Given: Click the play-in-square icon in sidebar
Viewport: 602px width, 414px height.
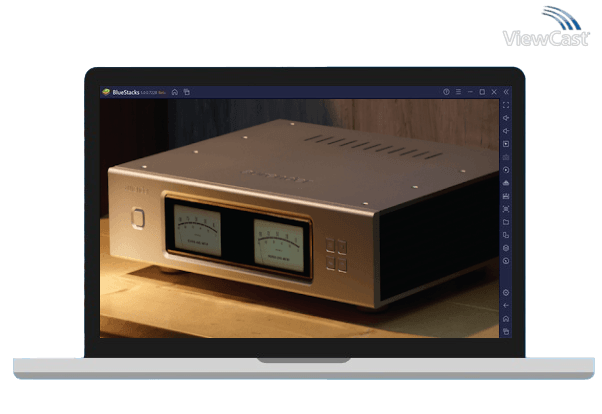Looking at the screenshot, I should (506, 144).
